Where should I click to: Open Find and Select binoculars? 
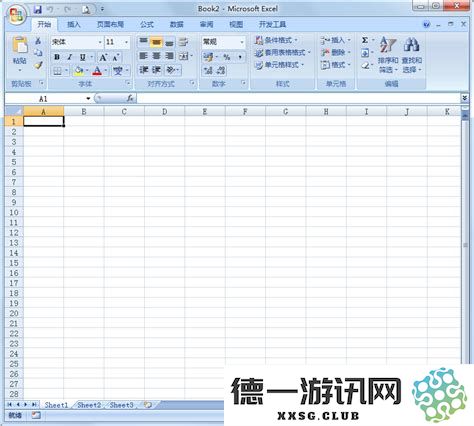(x=412, y=55)
